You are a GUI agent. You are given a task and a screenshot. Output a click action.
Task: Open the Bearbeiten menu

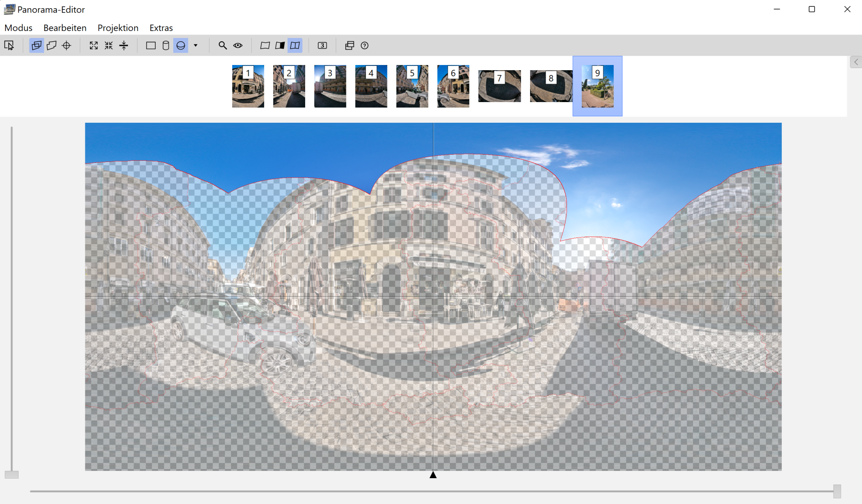65,28
